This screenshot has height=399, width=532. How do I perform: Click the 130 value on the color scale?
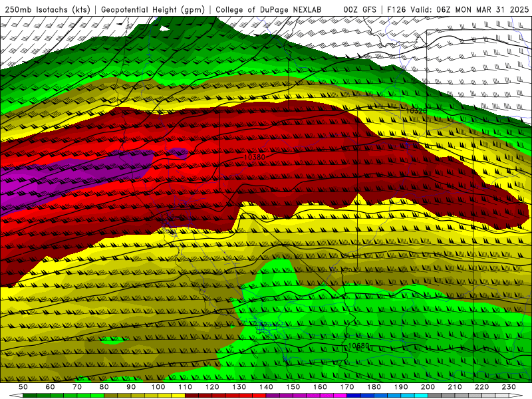point(239,387)
